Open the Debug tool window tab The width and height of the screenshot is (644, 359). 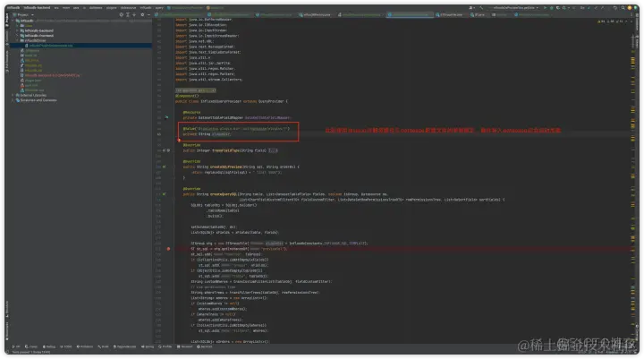(x=49, y=346)
